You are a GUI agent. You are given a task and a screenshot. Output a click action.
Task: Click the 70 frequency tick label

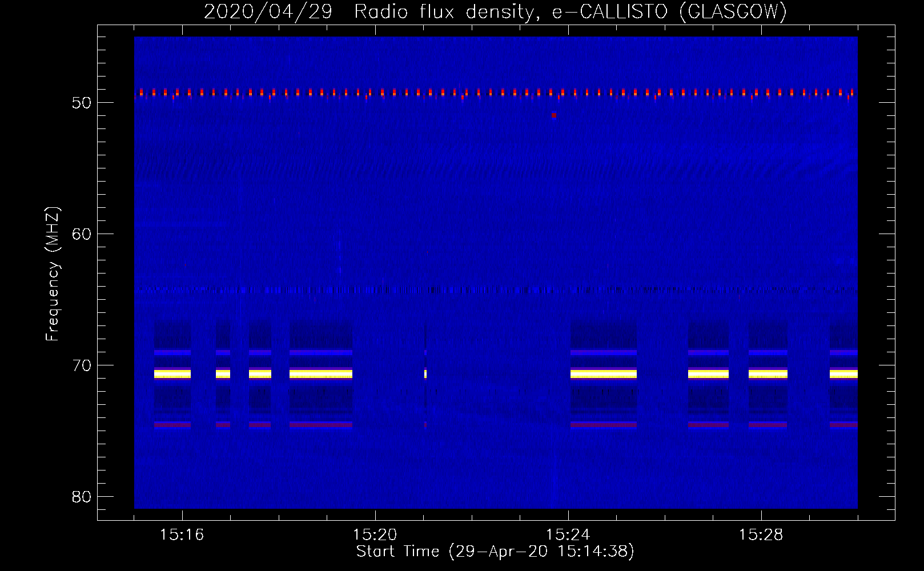[82, 365]
